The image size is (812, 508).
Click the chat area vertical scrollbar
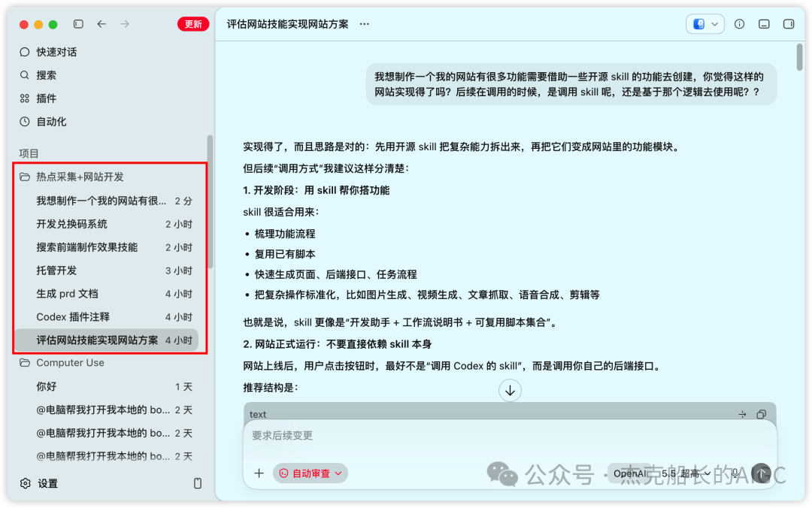click(x=799, y=57)
